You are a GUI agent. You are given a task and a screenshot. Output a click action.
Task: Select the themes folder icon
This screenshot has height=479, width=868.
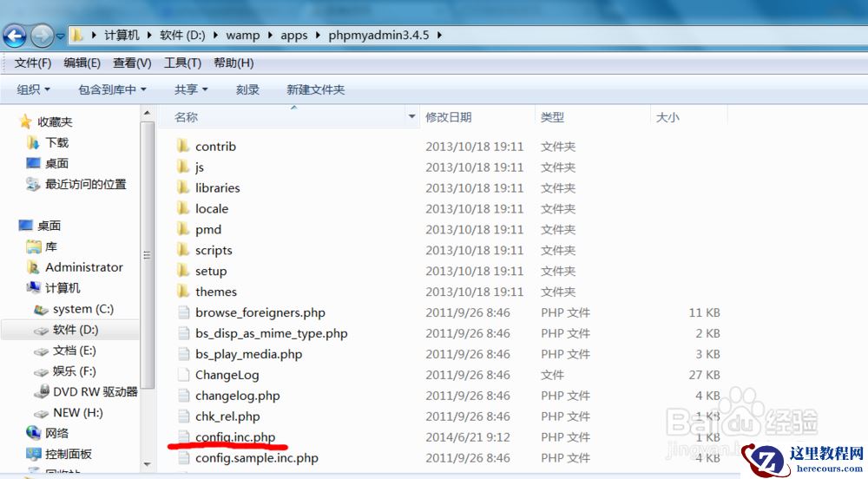tap(183, 291)
